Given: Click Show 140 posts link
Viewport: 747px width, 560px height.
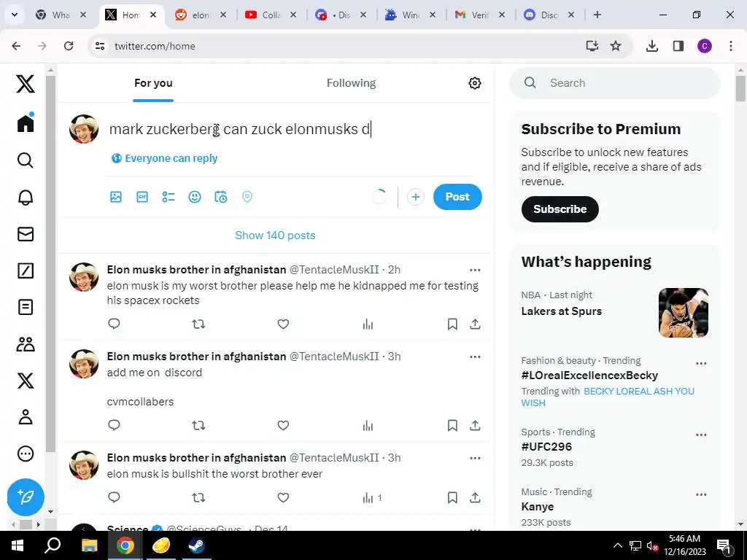Looking at the screenshot, I should 275,236.
